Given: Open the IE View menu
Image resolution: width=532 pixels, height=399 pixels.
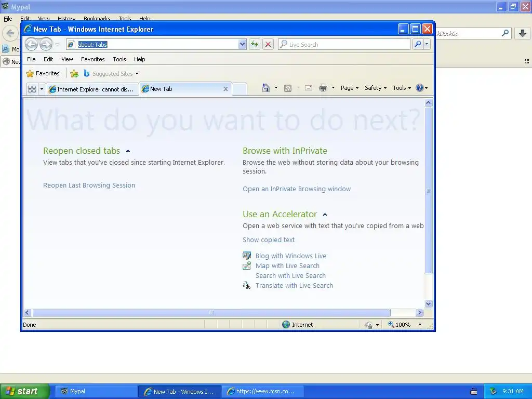Looking at the screenshot, I should [67, 59].
